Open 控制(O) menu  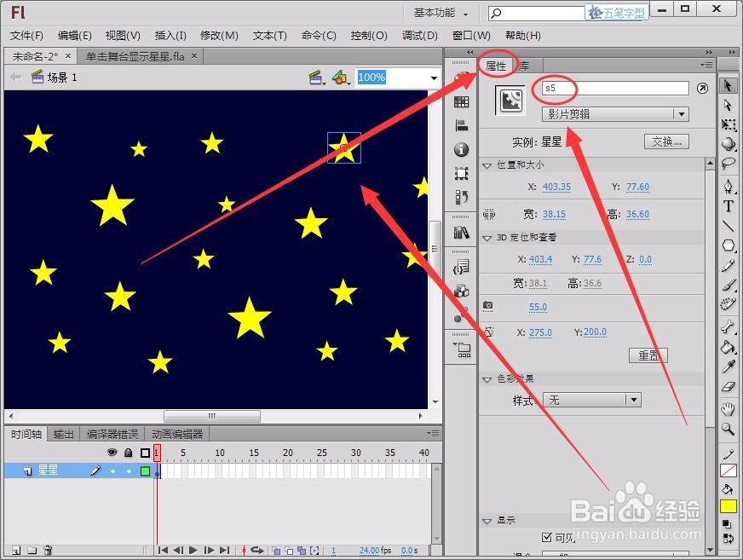369,36
